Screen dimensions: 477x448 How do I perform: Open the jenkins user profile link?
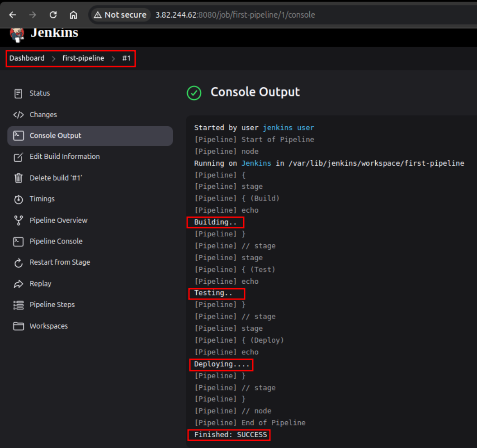288,128
